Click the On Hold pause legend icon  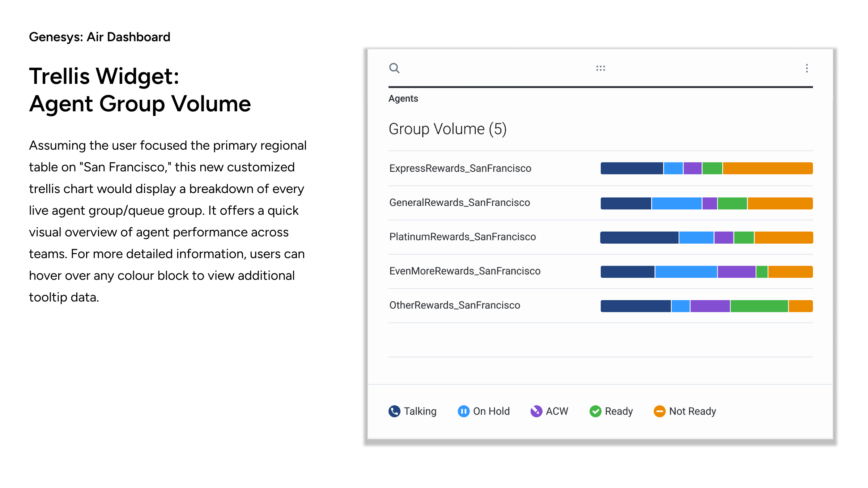click(463, 411)
